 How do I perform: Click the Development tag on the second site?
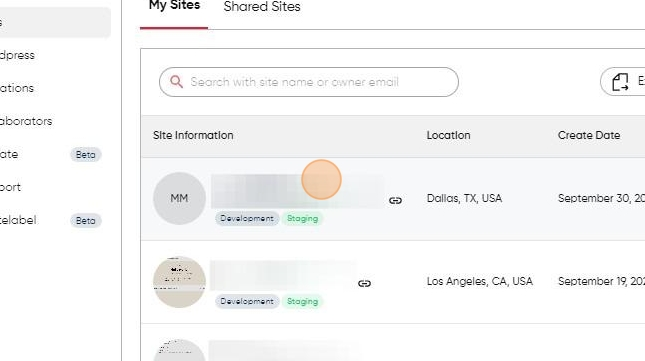tap(247, 301)
